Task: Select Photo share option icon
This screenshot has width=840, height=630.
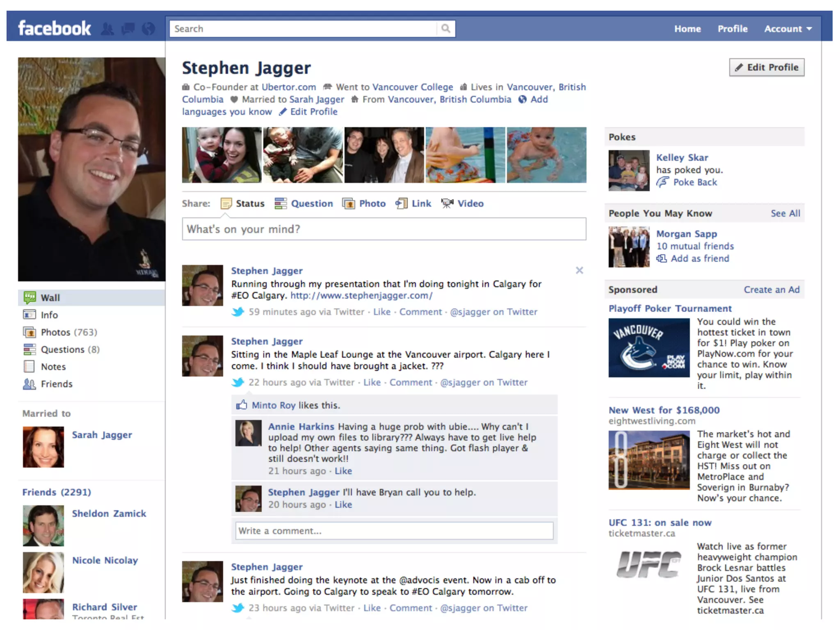Action: point(349,203)
